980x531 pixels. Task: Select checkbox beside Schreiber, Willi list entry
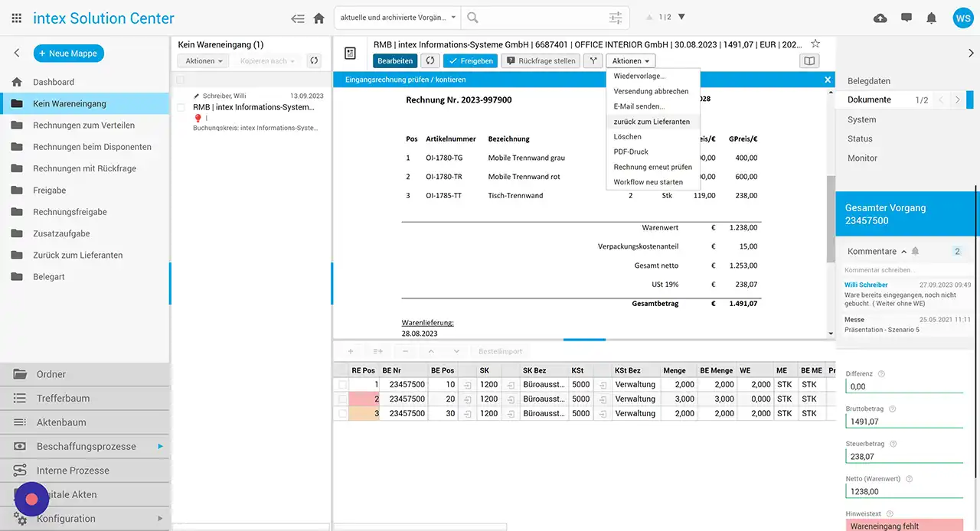click(181, 108)
